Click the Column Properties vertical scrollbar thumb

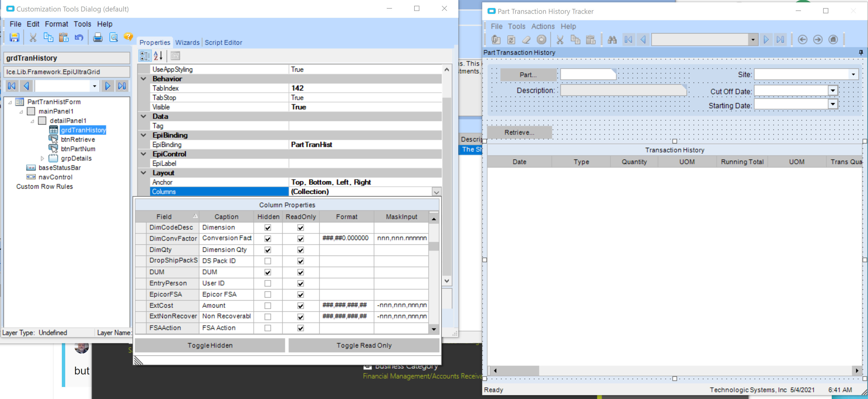point(434,246)
